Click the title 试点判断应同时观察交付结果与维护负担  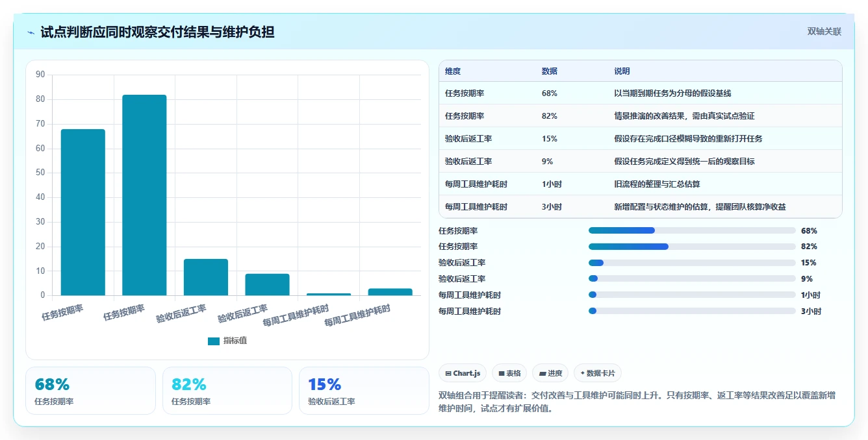(x=157, y=32)
